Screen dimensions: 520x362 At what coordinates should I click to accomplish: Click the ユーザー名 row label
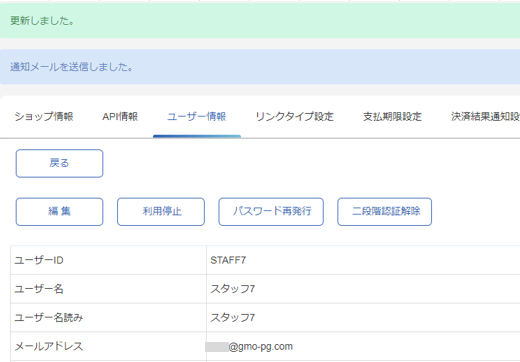coord(39,289)
